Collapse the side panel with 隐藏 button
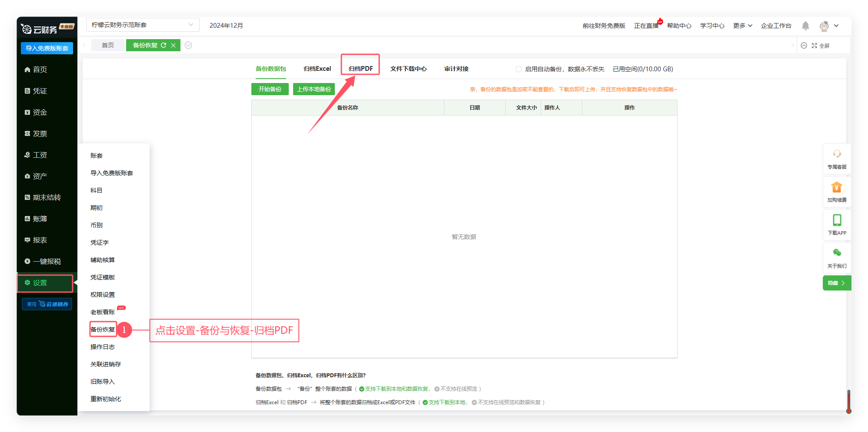Image resolution: width=868 pixels, height=432 pixels. pyautogui.click(x=836, y=283)
